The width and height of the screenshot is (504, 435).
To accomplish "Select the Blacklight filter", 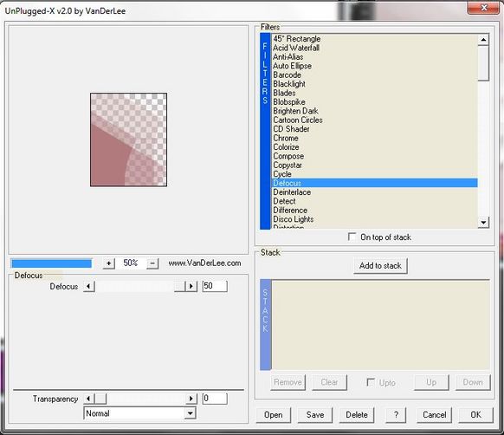I will click(374, 84).
